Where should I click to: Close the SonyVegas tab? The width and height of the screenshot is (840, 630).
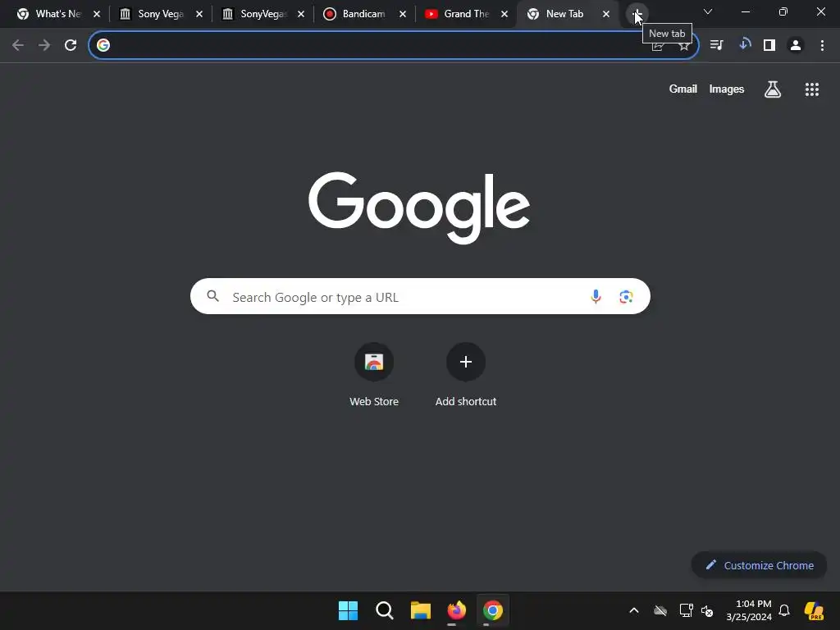300,14
